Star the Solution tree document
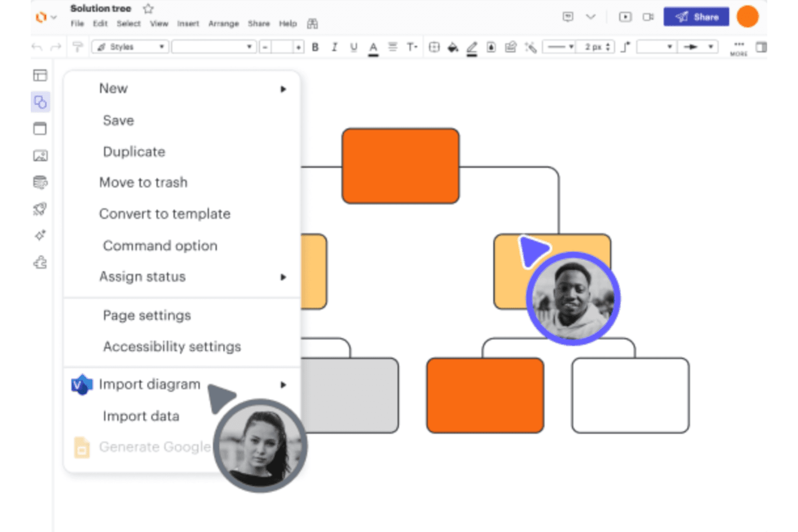This screenshot has width=798, height=532. [x=148, y=9]
